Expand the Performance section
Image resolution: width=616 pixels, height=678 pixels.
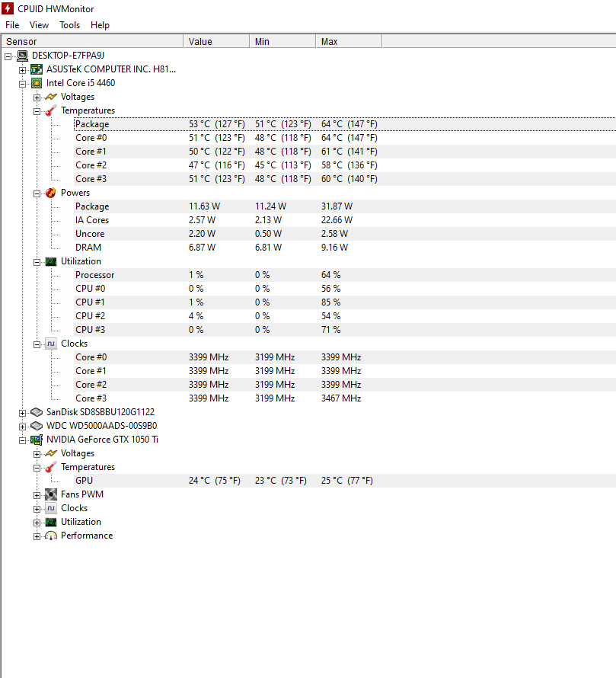(37, 536)
